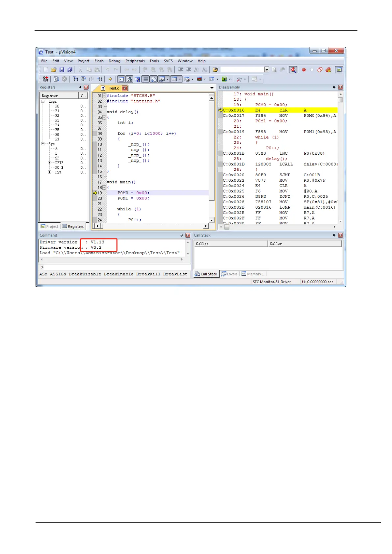Click the editor horizontal scrollbar right arrow
Image resolution: width=392 pixels, height=554 pixels.
tap(206, 226)
